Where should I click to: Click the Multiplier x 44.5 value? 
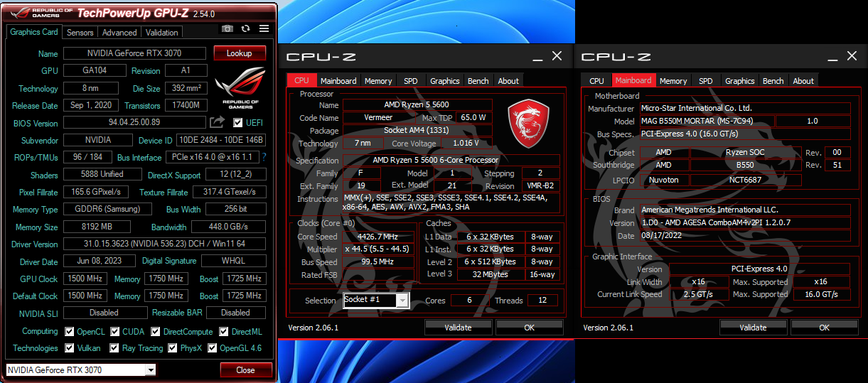click(x=378, y=249)
